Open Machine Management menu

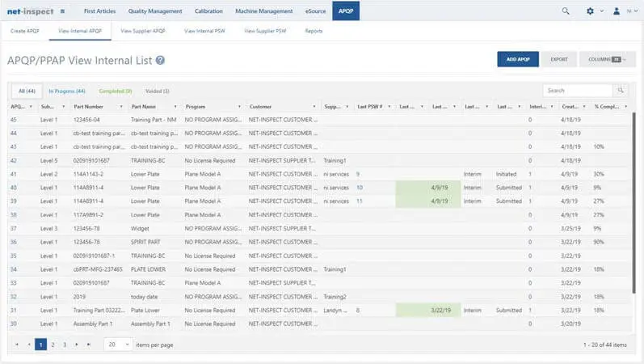(264, 11)
